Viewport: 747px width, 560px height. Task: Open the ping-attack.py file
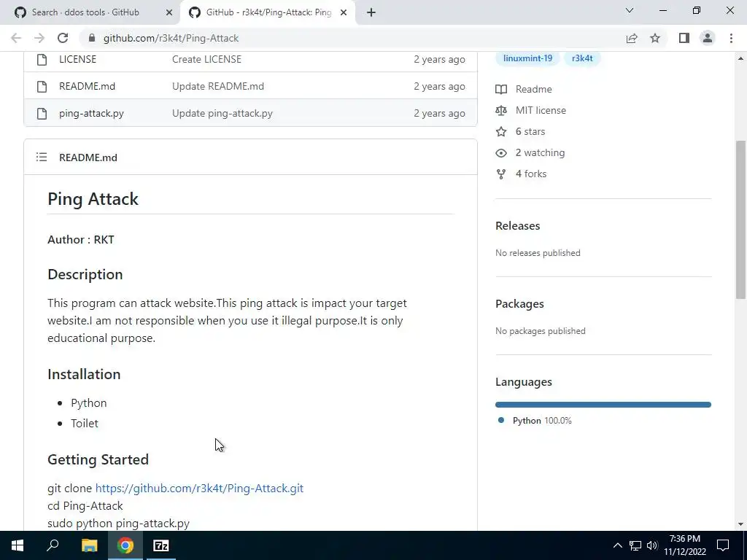point(91,113)
